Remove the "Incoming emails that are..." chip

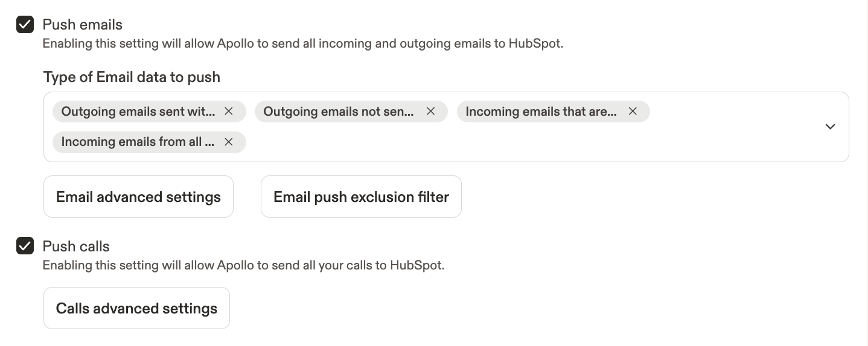click(633, 112)
